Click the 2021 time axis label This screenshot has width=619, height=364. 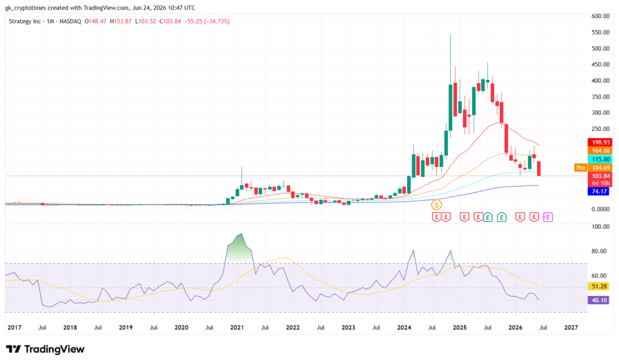pyautogui.click(x=237, y=327)
